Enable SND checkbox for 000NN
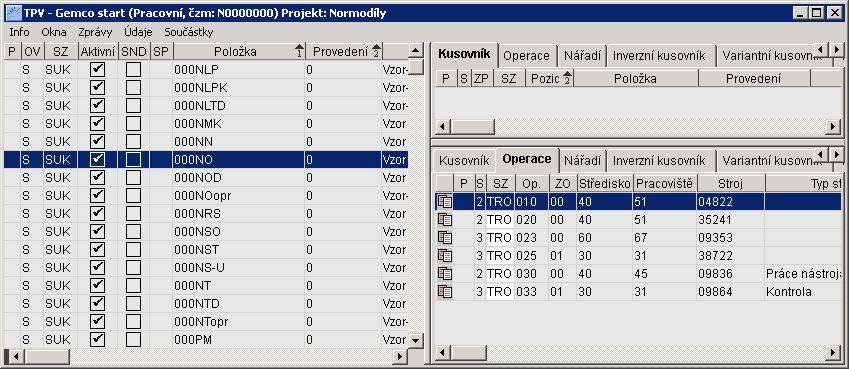 pyautogui.click(x=133, y=141)
